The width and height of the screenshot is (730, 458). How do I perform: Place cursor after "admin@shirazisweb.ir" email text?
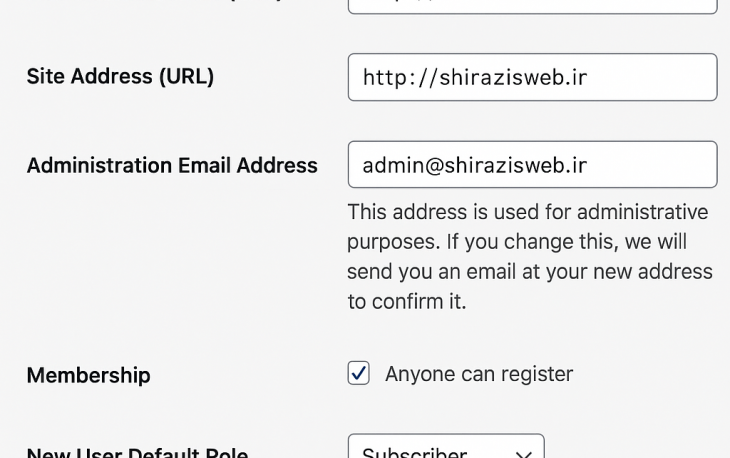(x=588, y=164)
